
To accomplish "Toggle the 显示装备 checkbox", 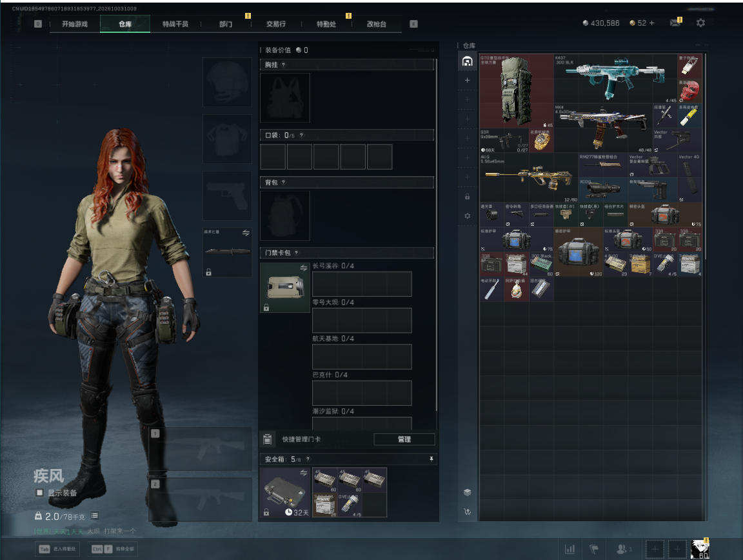I will tap(40, 493).
